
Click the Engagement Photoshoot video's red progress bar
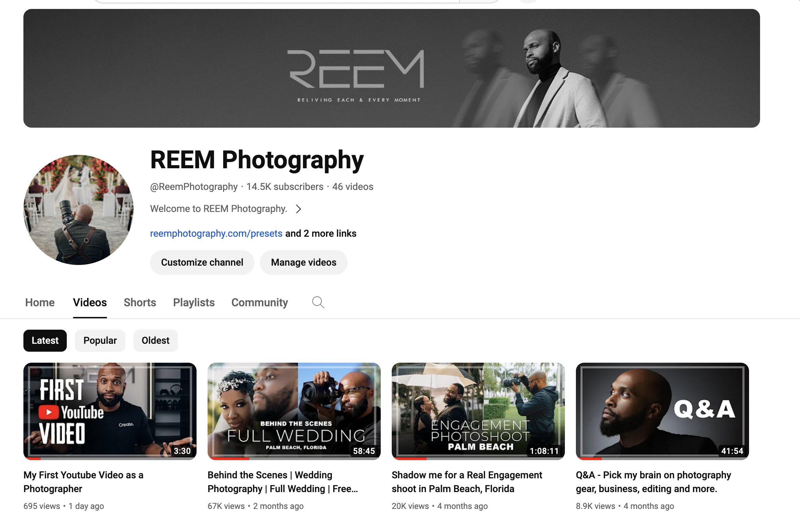410,459
